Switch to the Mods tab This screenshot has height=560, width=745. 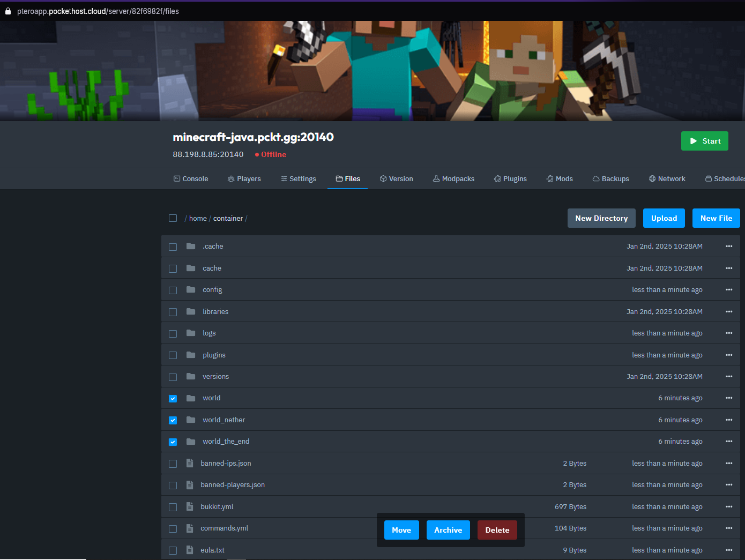click(560, 179)
